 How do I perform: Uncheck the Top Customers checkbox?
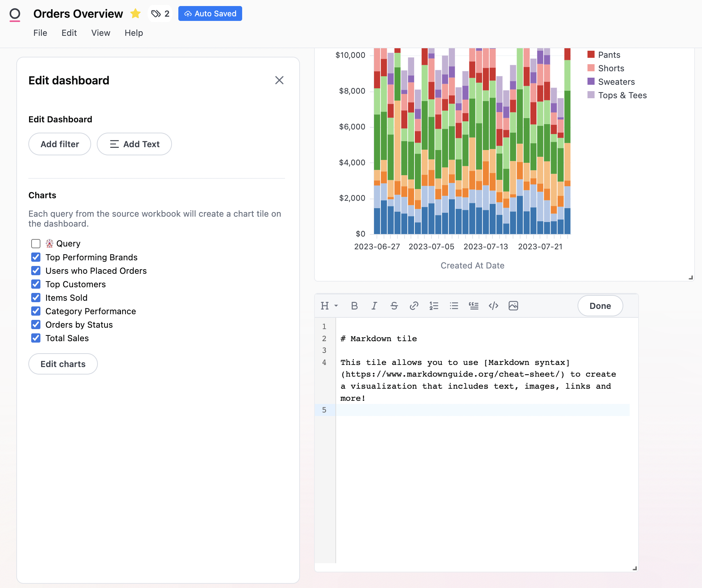[36, 284]
